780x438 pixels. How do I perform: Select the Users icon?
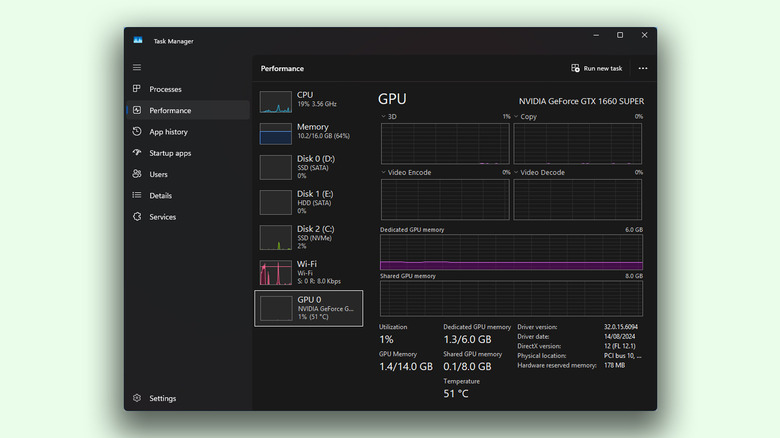point(137,174)
